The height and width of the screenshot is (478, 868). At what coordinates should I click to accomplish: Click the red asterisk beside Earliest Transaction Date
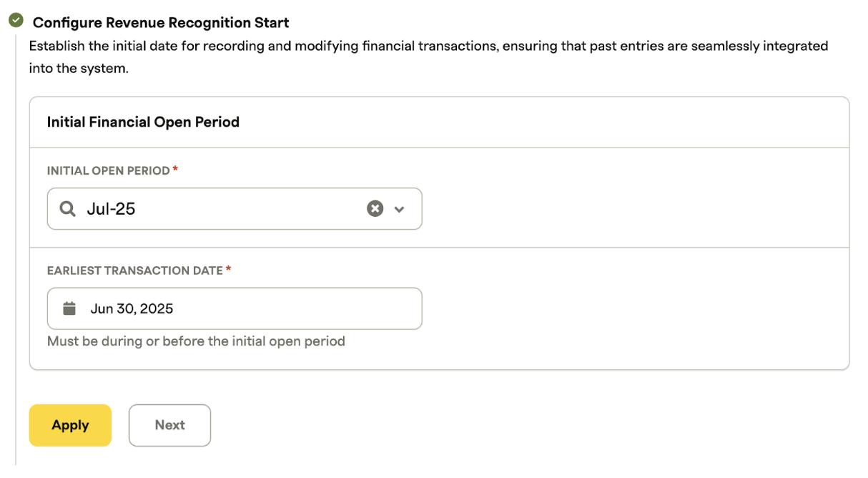[x=229, y=269]
